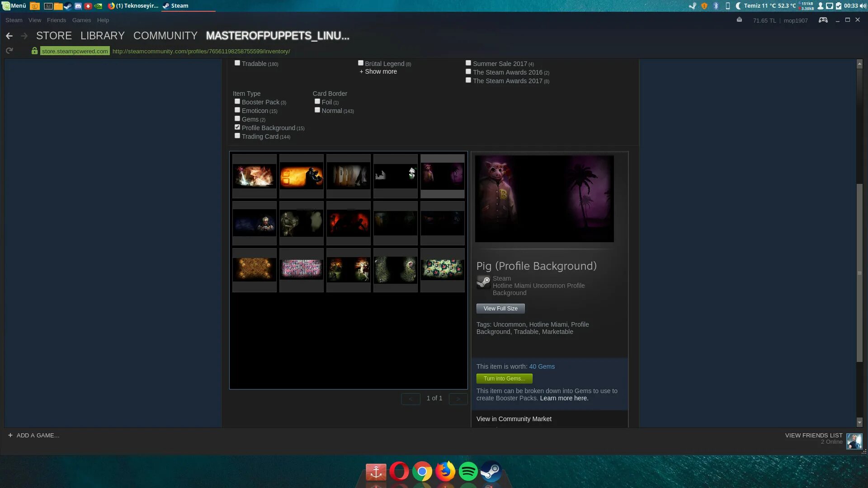Open the orange shield update notifier

point(704,6)
